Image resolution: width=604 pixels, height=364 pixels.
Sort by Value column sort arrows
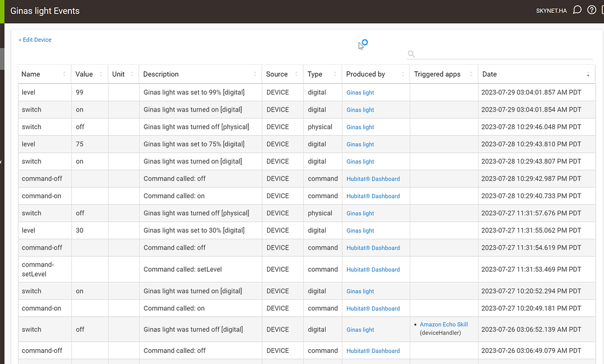[101, 74]
